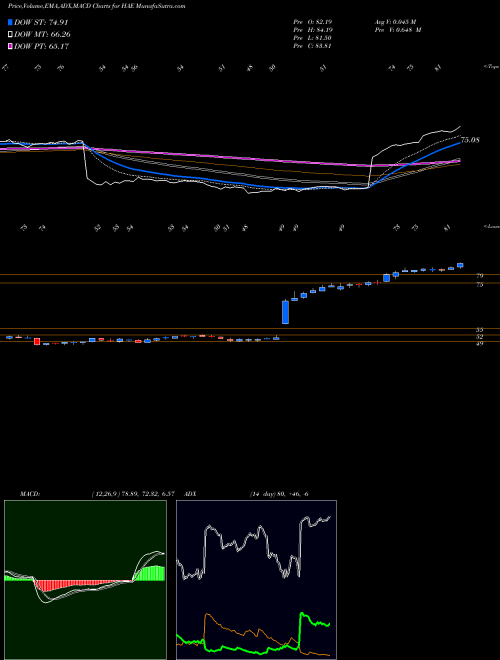500x660 pixels.
Task: Click the orange -DI line peak in ADX panel
Action: point(206,616)
